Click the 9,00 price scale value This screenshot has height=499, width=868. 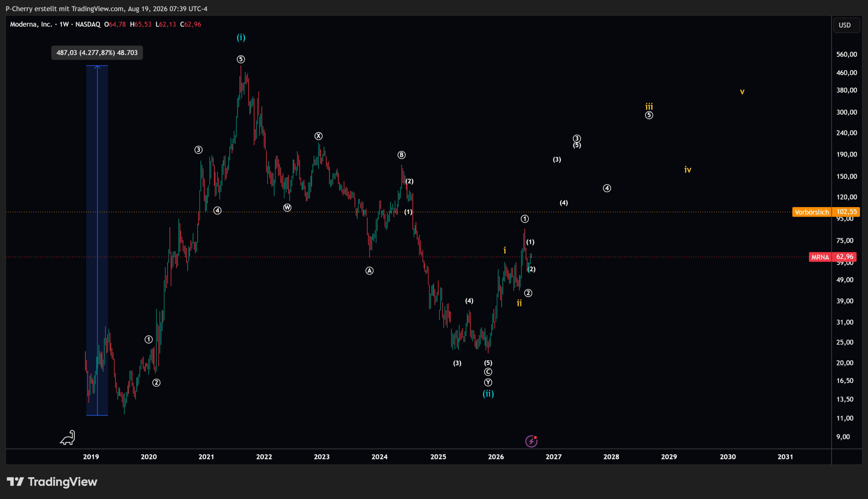843,437
